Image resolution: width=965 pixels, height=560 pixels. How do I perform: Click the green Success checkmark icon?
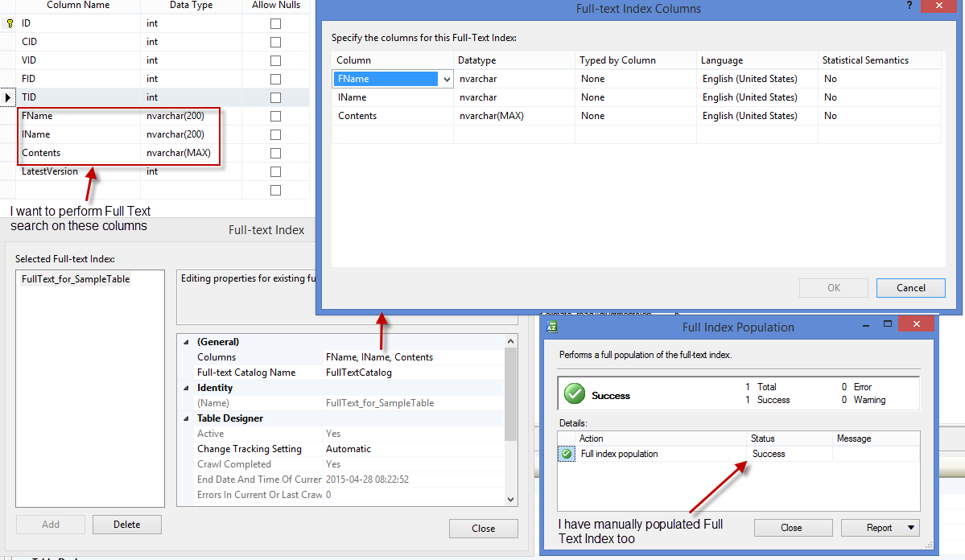coord(575,393)
